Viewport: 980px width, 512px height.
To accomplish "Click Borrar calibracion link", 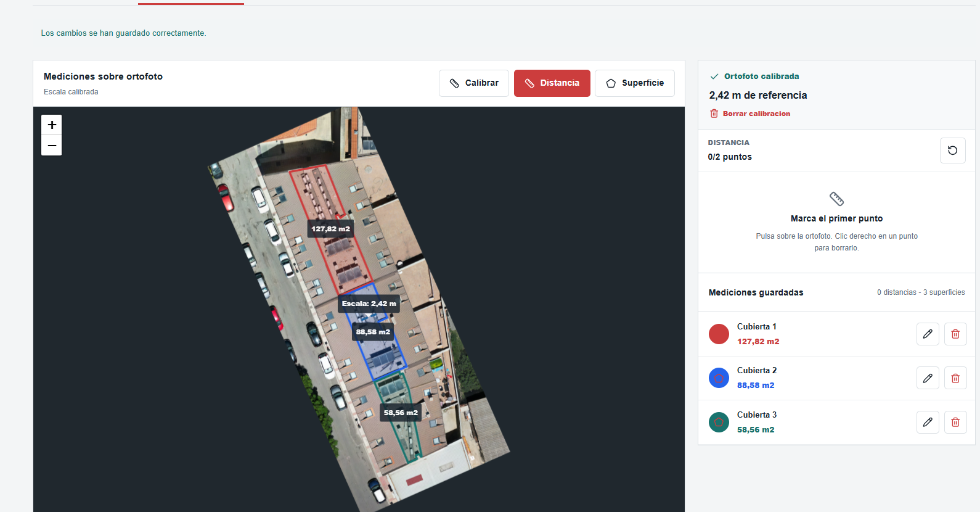I will pos(750,114).
